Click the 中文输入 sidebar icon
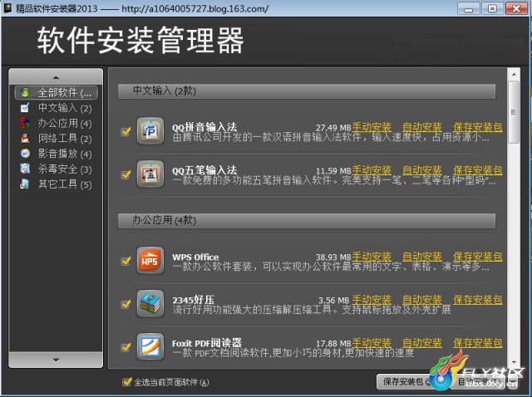This screenshot has height=397, width=532. 25,108
